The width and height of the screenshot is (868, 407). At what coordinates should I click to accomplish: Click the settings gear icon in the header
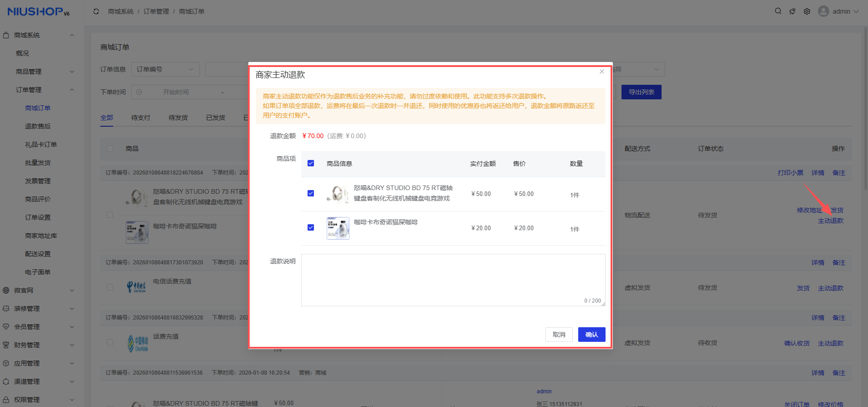click(807, 11)
